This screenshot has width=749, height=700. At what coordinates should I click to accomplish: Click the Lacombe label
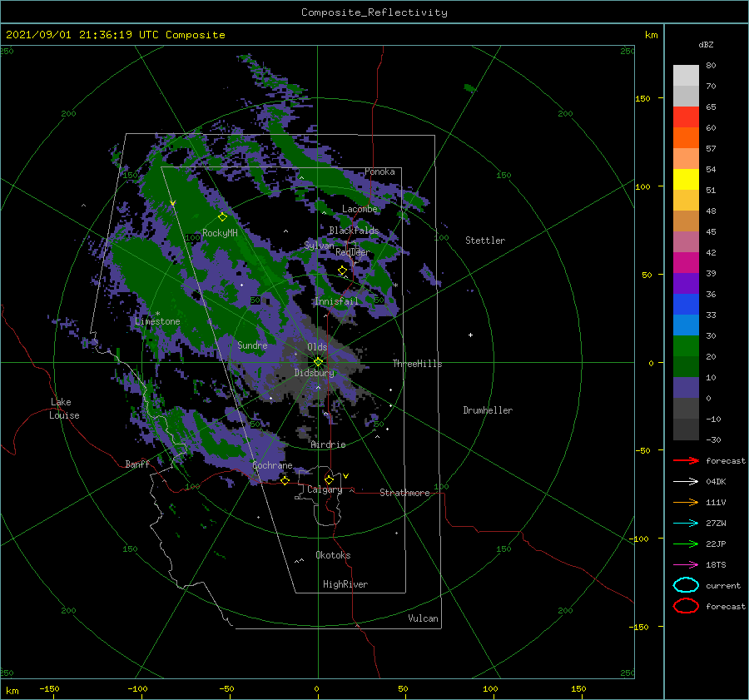360,209
